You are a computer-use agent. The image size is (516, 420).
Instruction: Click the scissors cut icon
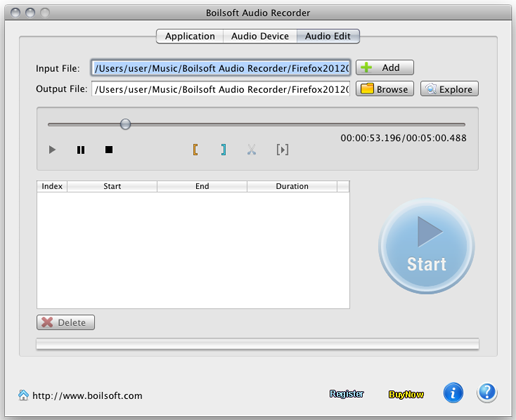pos(252,150)
